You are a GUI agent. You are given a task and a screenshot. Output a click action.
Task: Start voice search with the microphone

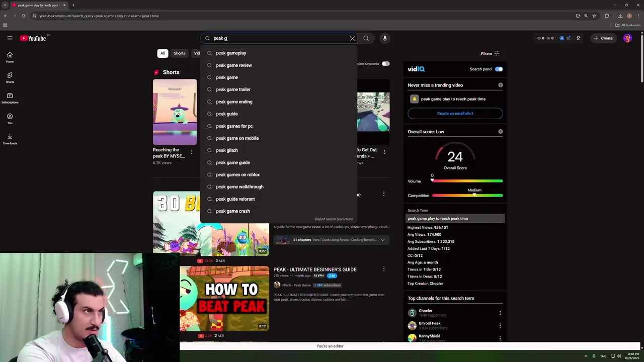pos(385,38)
